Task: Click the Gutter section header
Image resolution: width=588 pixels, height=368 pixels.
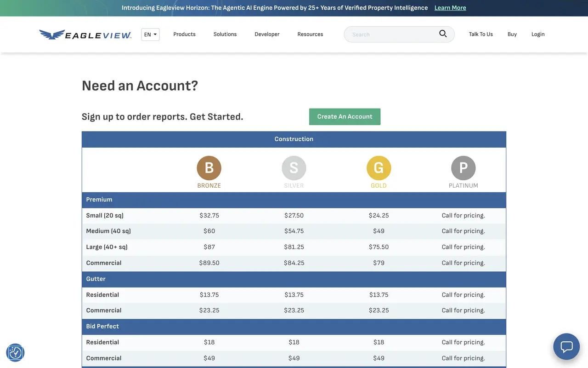Action: click(x=294, y=279)
